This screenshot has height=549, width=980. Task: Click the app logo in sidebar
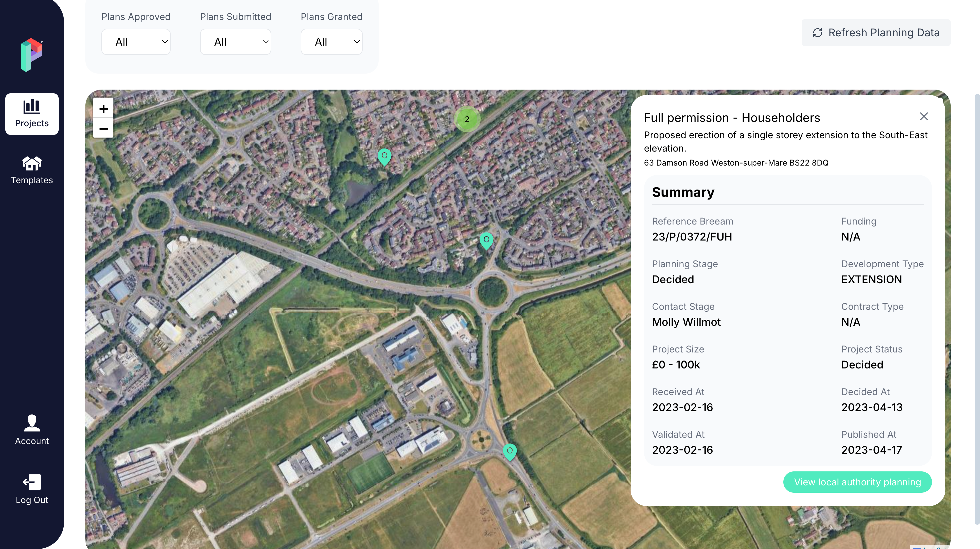pos(32,55)
